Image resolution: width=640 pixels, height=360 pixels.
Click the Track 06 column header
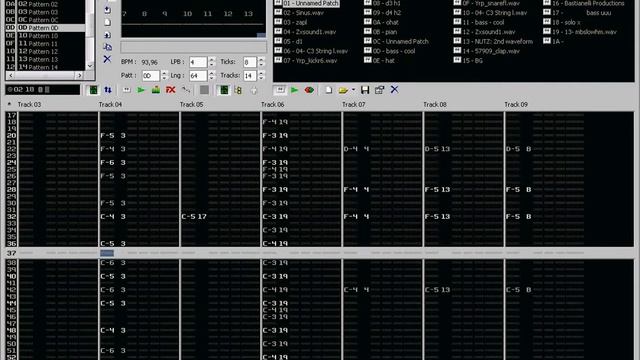pyautogui.click(x=272, y=104)
